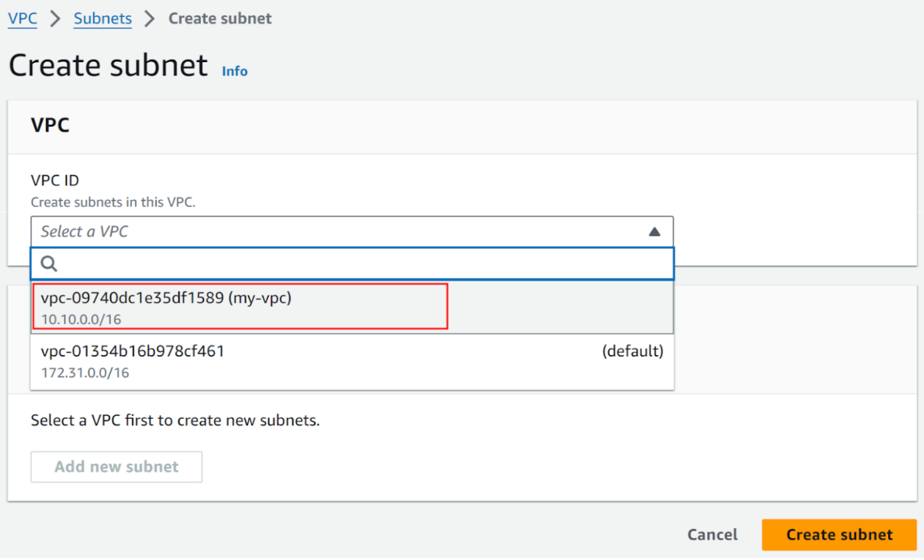
Task: Open the VPC breadcrumb link
Action: coord(23,18)
